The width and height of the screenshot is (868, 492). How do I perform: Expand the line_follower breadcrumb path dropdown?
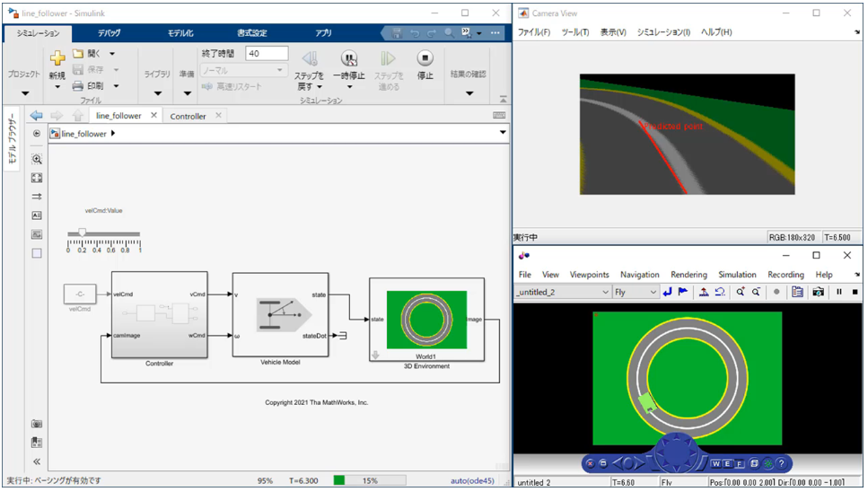(503, 132)
